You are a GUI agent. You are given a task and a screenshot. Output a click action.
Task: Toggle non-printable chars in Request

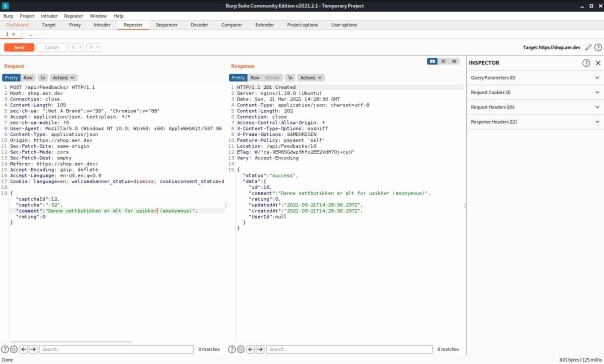43,78
